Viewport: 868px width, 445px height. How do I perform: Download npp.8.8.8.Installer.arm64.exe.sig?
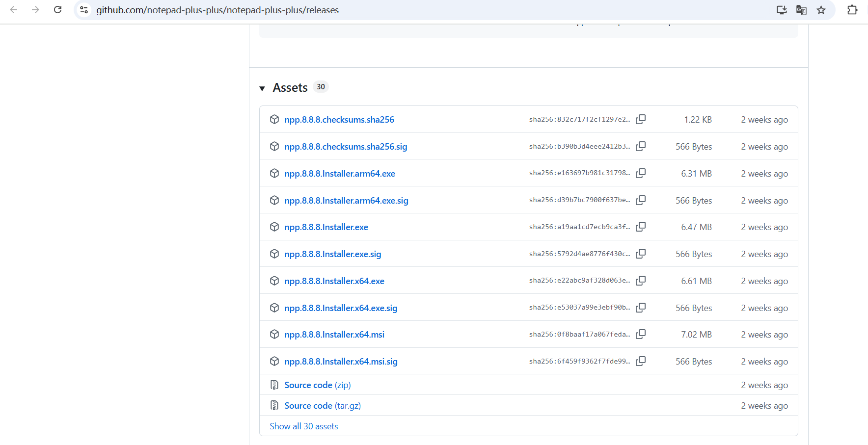tap(346, 201)
